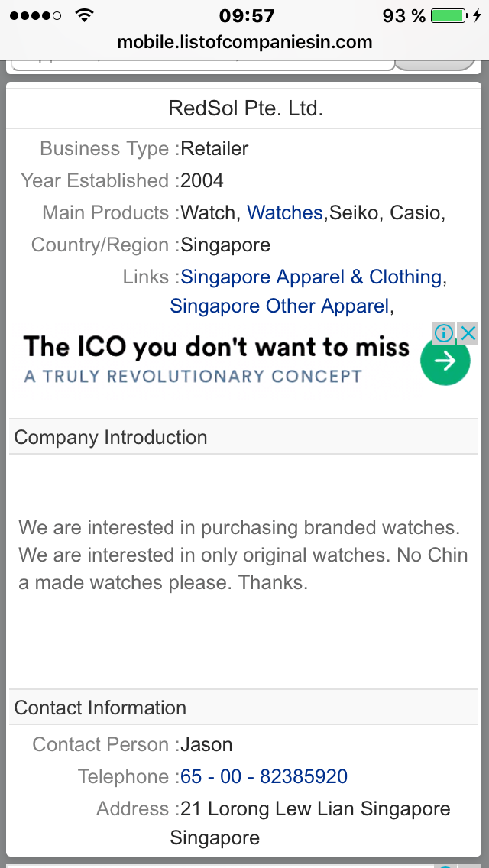Image resolution: width=489 pixels, height=868 pixels.
Task: Tap the charging bolt indicator
Action: click(478, 15)
